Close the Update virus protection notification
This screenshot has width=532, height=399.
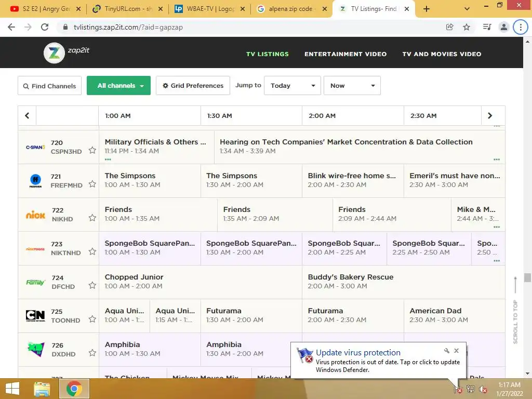coord(456,351)
